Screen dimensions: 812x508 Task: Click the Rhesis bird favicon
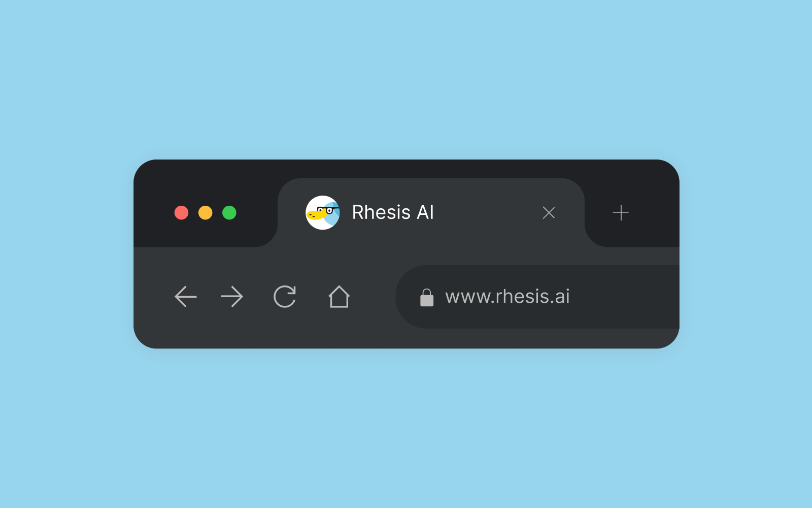[322, 212]
